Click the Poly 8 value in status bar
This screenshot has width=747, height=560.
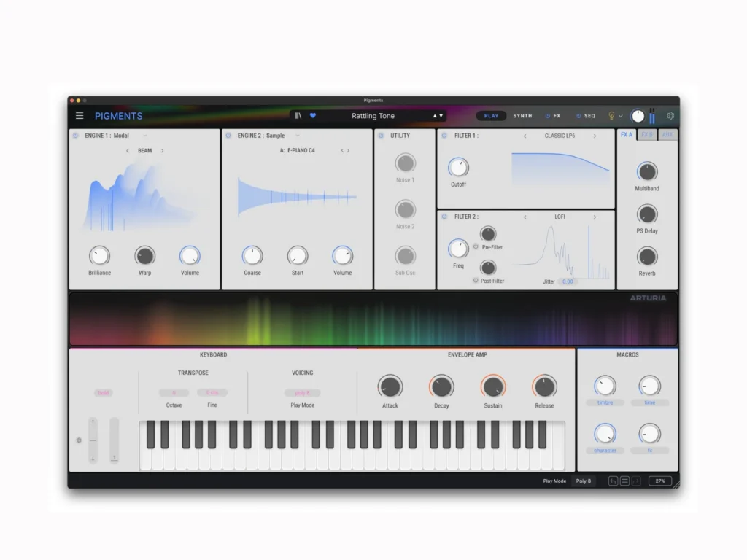(583, 481)
